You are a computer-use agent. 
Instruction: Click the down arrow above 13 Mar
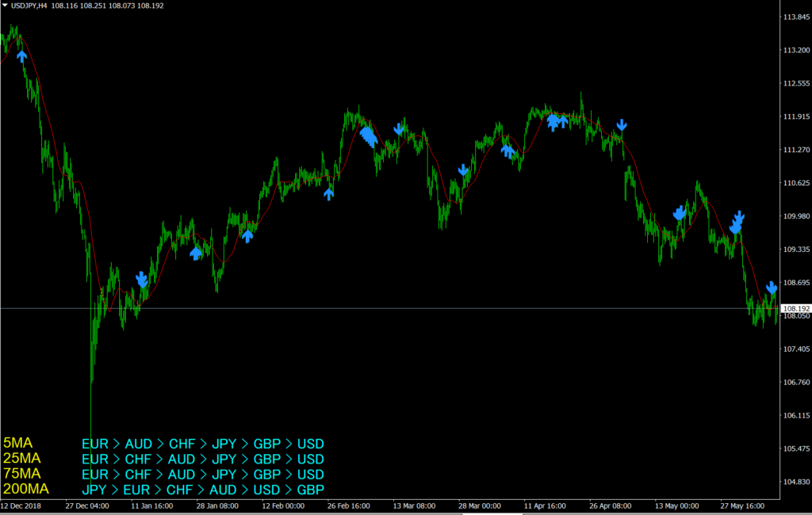[x=399, y=128]
